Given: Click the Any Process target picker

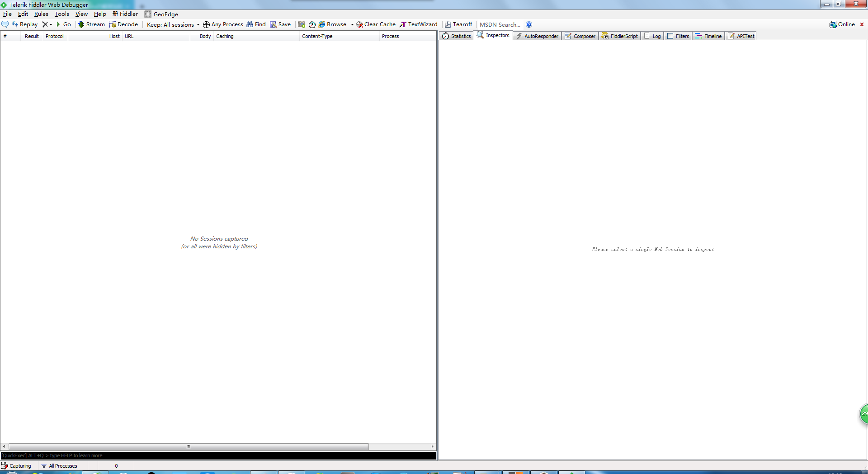Looking at the screenshot, I should pyautogui.click(x=223, y=24).
